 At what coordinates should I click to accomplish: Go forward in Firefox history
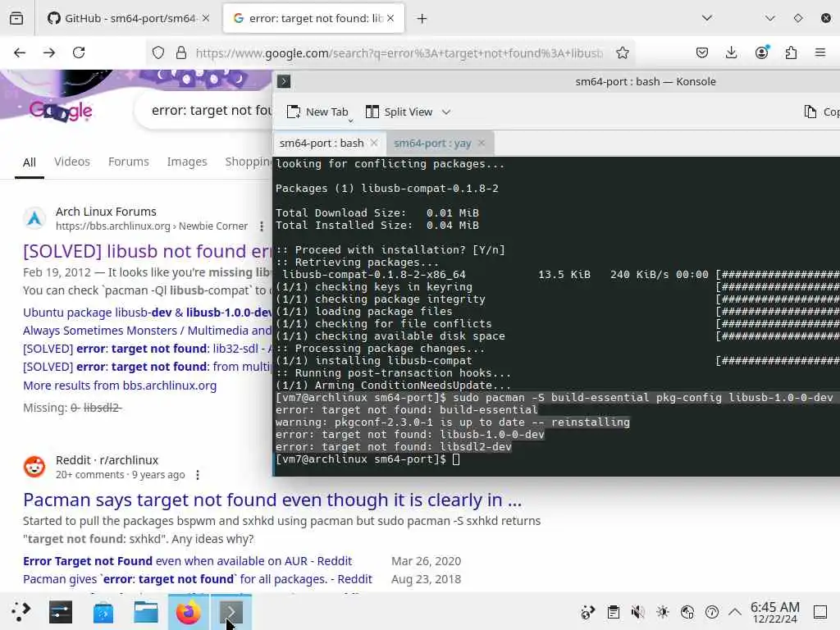[49, 52]
